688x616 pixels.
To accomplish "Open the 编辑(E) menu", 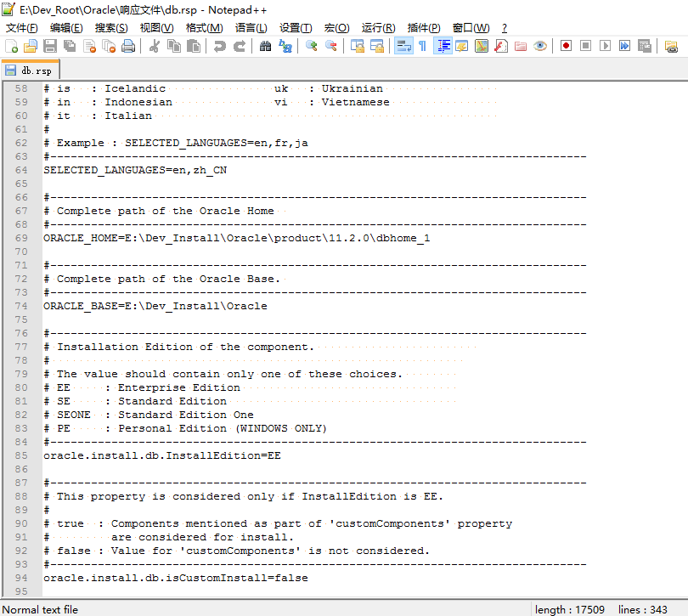I will coord(66,28).
